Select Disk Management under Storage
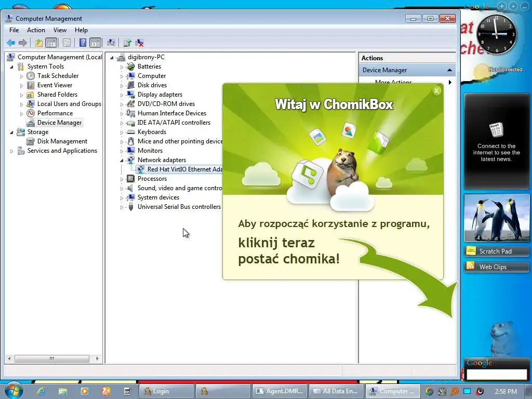This screenshot has width=532, height=399. tap(62, 141)
